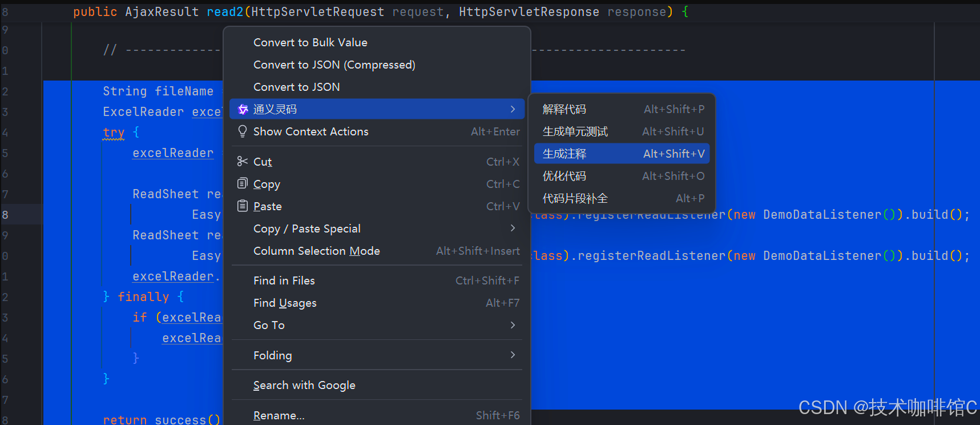The width and height of the screenshot is (980, 425).
Task: Select Convert to Bulk Value
Action: coord(377,42)
